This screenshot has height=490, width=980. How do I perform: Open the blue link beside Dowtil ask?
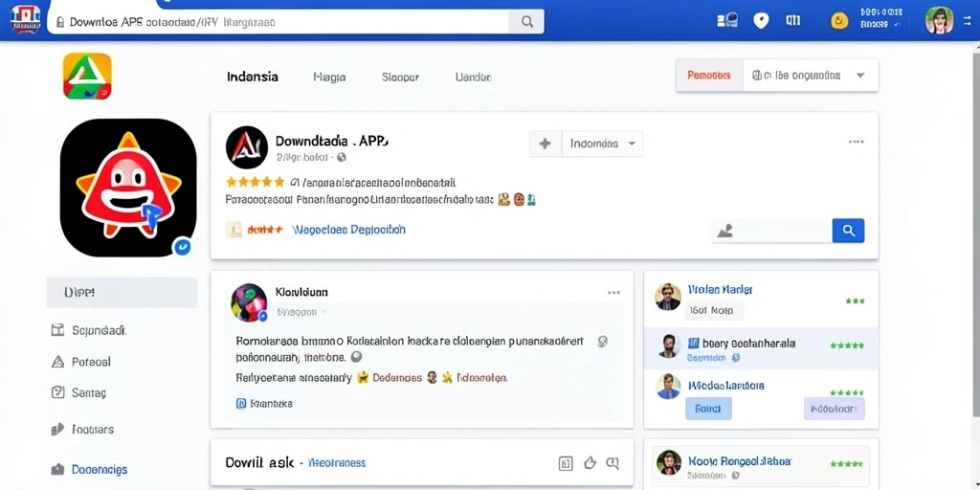click(338, 463)
